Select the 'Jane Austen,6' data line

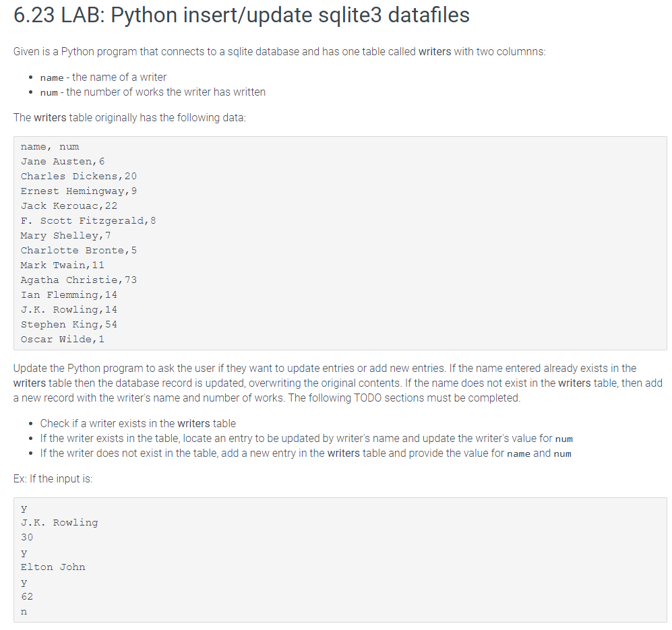pyautogui.click(x=63, y=162)
